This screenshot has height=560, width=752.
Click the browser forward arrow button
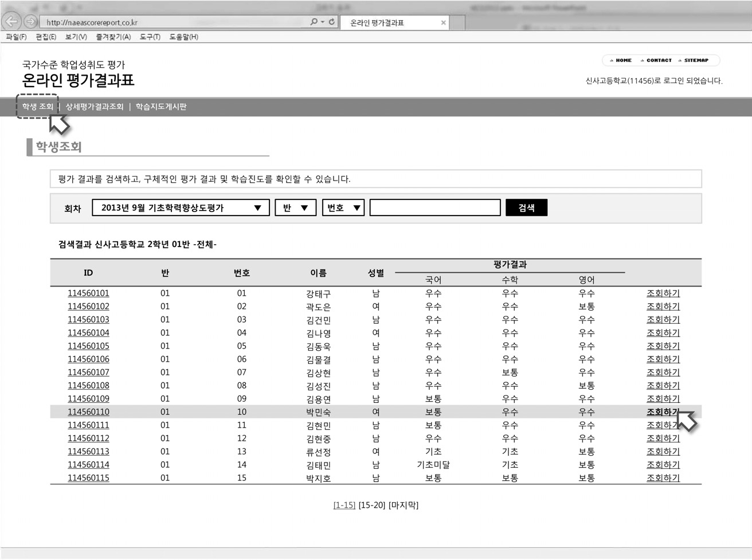[30, 22]
